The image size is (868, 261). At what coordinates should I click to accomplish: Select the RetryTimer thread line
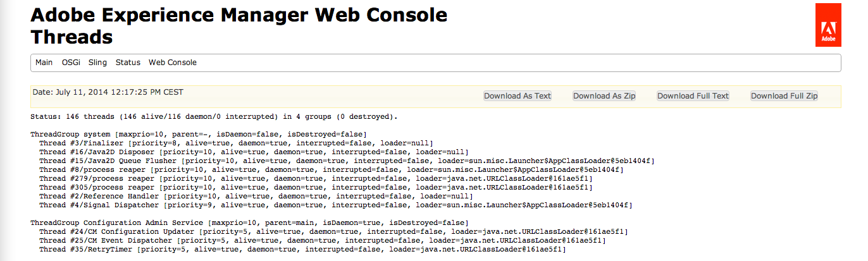302,249
